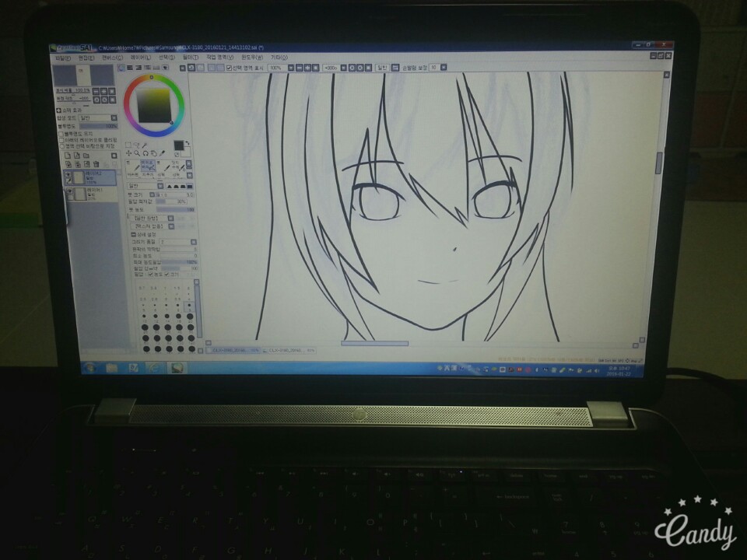Zoom out navigator minus button

96,92
